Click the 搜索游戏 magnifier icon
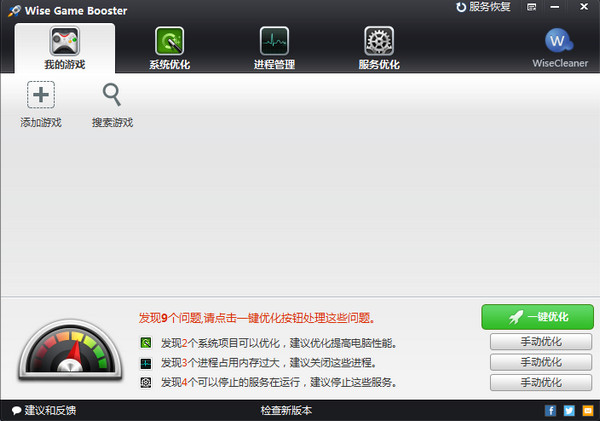This screenshot has height=421, width=600. (112, 96)
